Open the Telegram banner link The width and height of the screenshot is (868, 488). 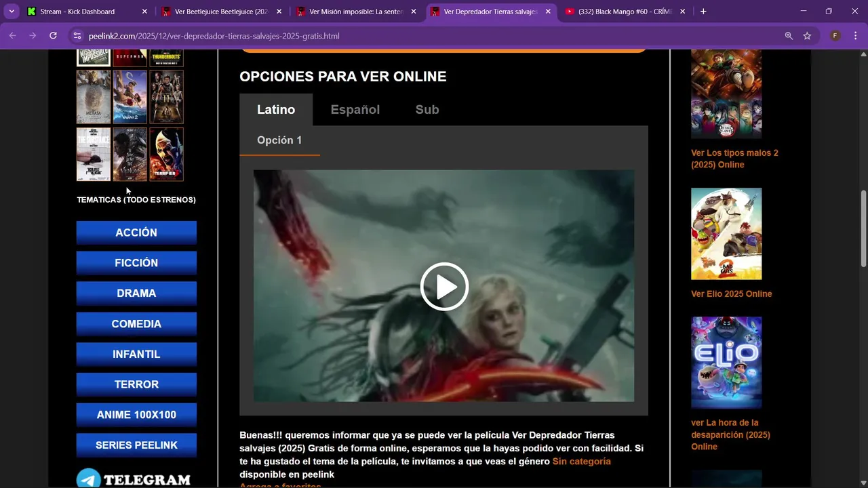click(134, 478)
